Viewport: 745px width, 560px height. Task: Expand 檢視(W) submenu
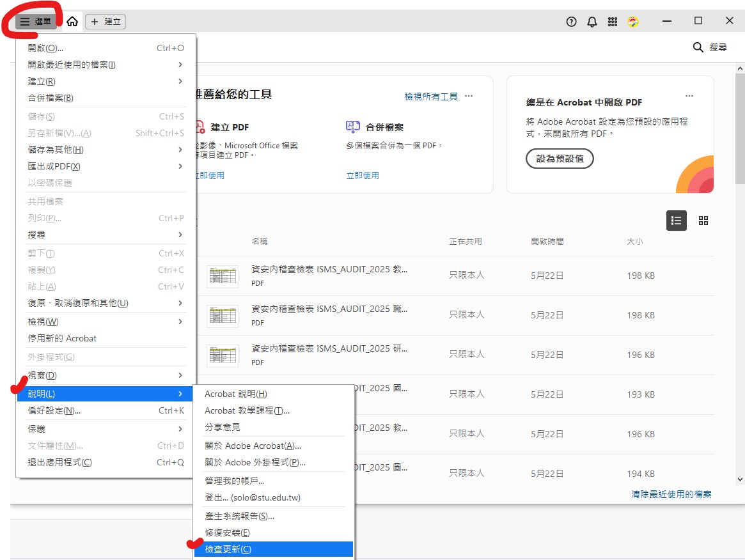click(x=106, y=322)
